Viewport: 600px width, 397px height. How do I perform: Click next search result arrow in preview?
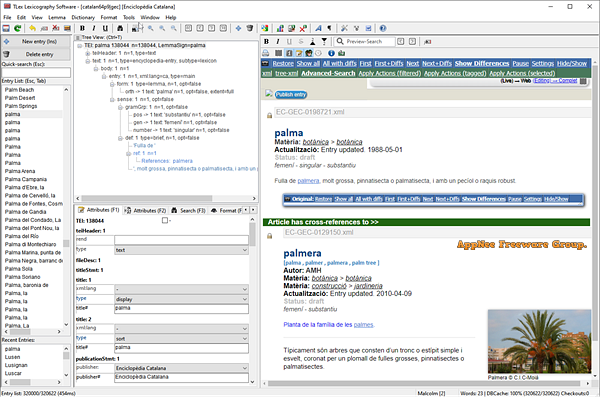point(412,42)
